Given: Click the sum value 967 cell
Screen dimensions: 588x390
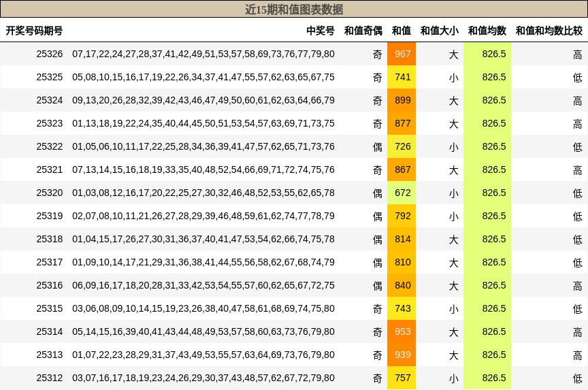Looking at the screenshot, I should point(402,54).
